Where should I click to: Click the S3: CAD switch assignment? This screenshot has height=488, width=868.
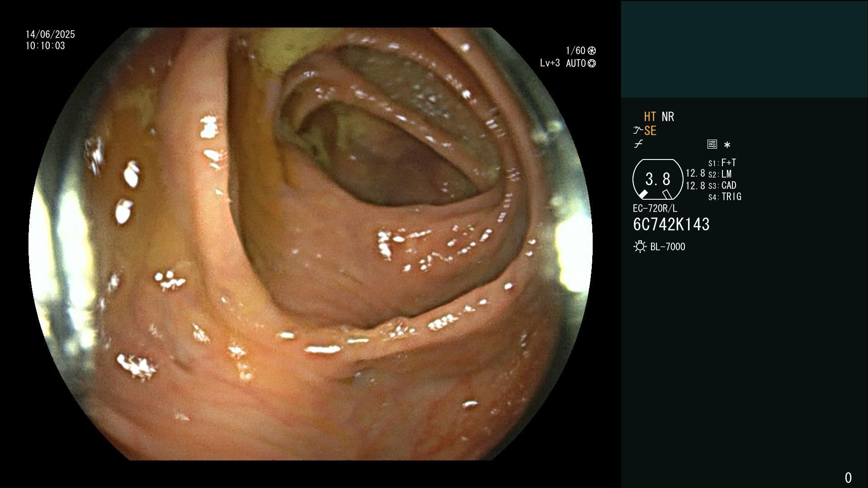(x=722, y=186)
